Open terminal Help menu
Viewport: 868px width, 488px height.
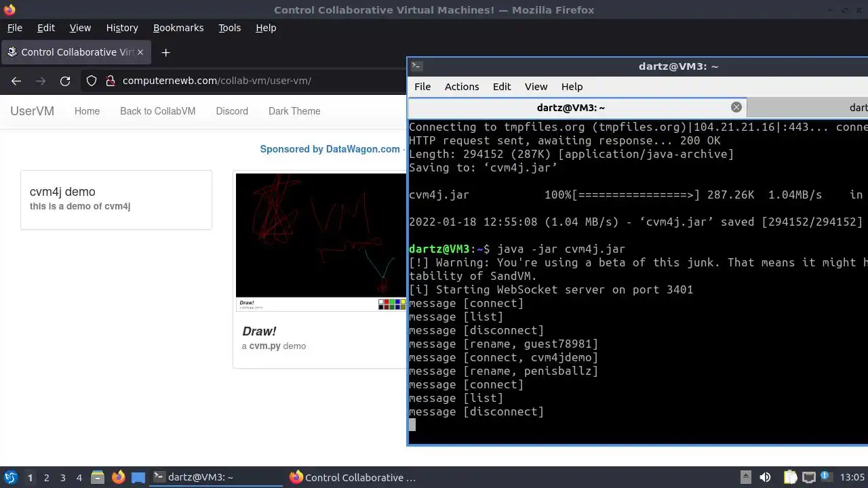click(572, 87)
